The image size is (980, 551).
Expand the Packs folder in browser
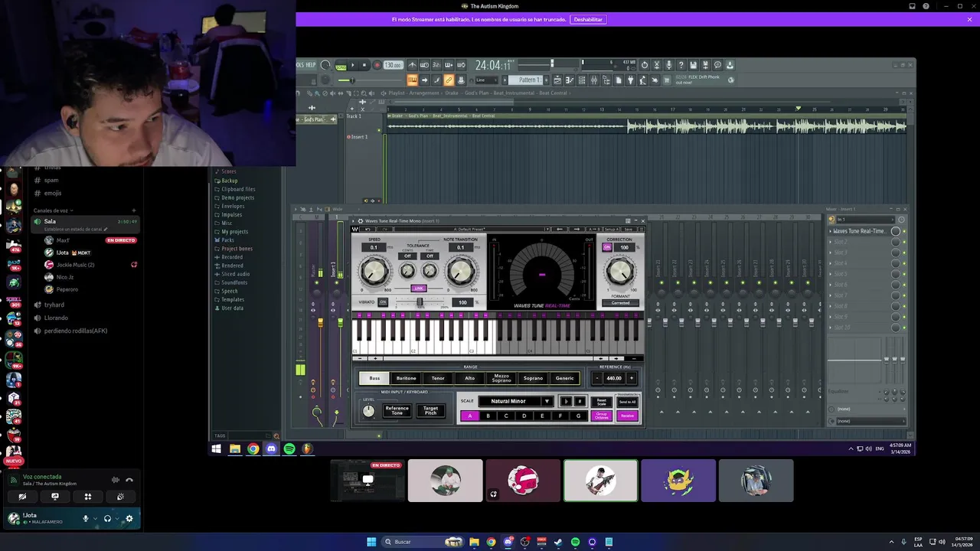pyautogui.click(x=227, y=240)
